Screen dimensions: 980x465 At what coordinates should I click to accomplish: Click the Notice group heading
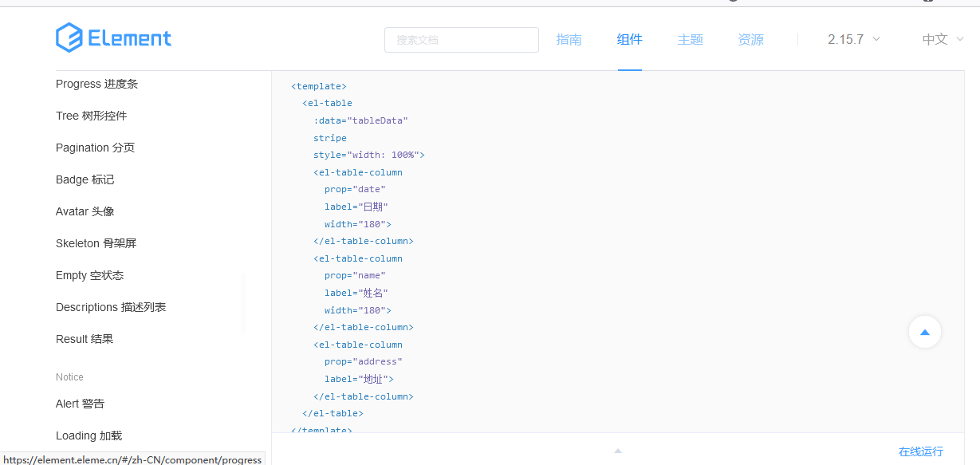pos(69,377)
